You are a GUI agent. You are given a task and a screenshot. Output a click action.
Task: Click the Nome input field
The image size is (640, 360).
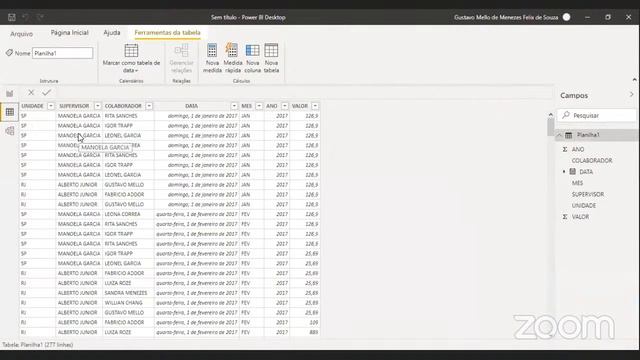(x=62, y=53)
